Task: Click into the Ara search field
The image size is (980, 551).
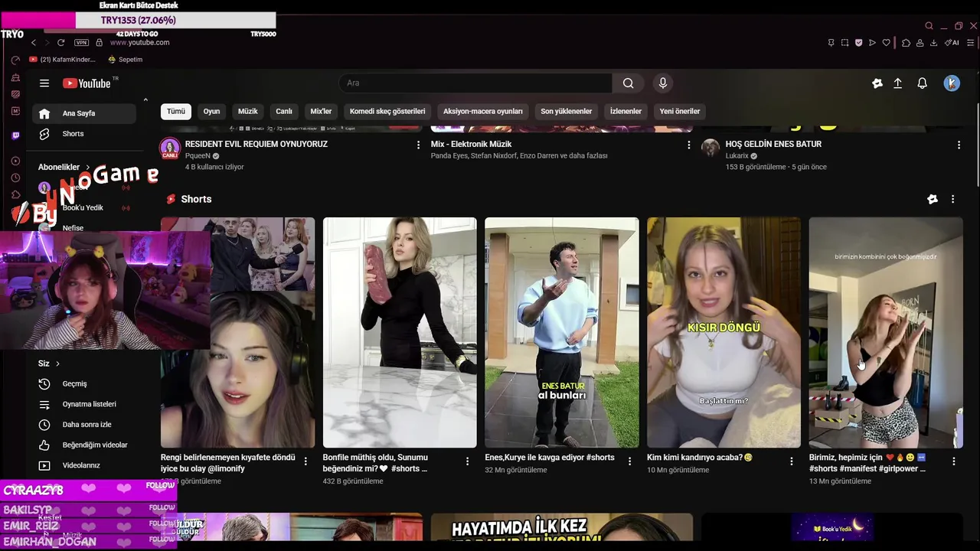Action: pyautogui.click(x=475, y=83)
